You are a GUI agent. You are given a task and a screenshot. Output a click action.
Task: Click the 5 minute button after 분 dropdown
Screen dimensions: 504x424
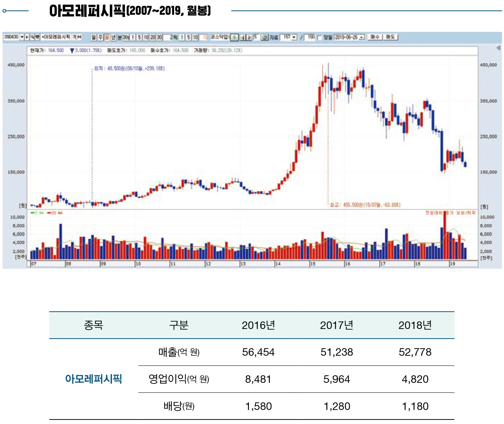(x=139, y=37)
